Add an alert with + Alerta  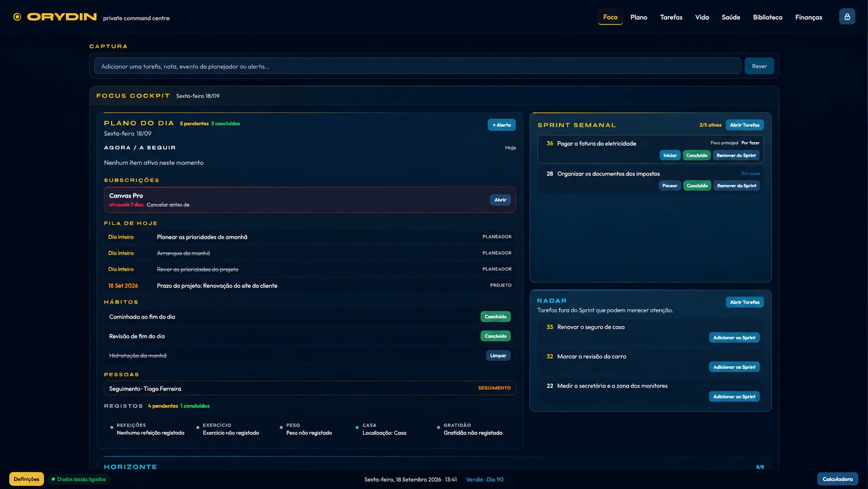501,125
